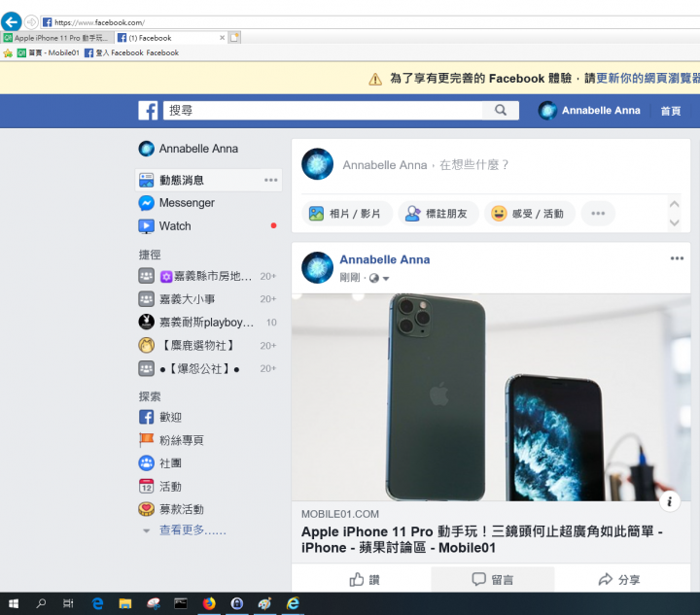The width and height of the screenshot is (700, 615).
Task: Open the Windows Start menu
Action: [14, 604]
